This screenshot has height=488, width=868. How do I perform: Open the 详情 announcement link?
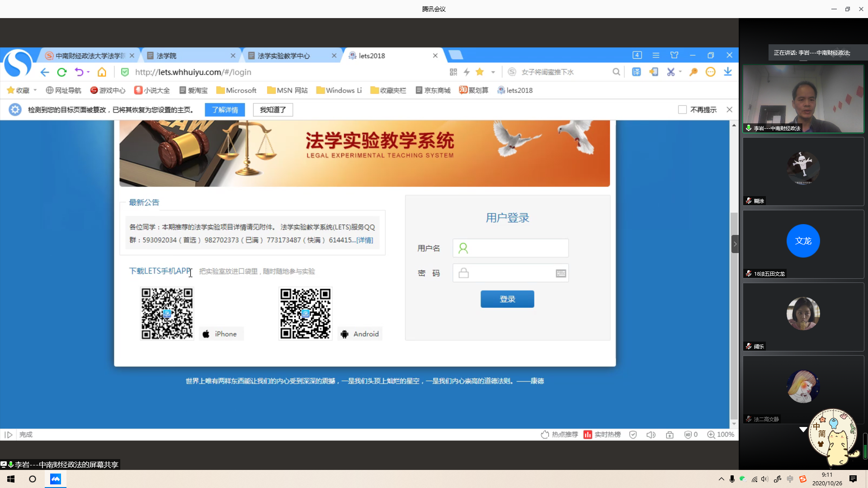(x=365, y=240)
